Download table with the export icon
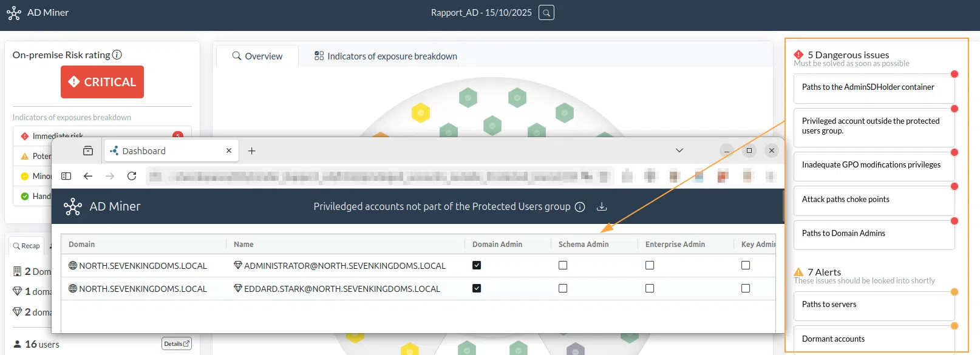Image resolution: width=980 pixels, height=355 pixels. coord(602,207)
